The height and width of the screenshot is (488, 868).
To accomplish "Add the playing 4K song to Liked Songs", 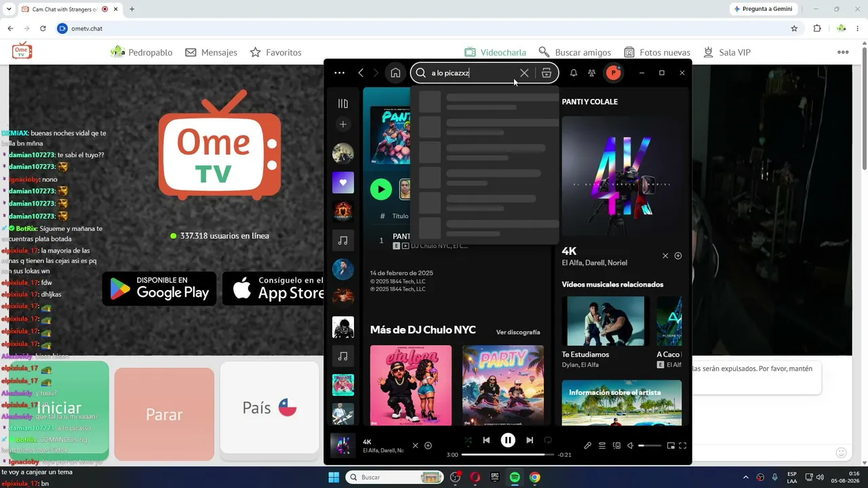I will (x=428, y=445).
